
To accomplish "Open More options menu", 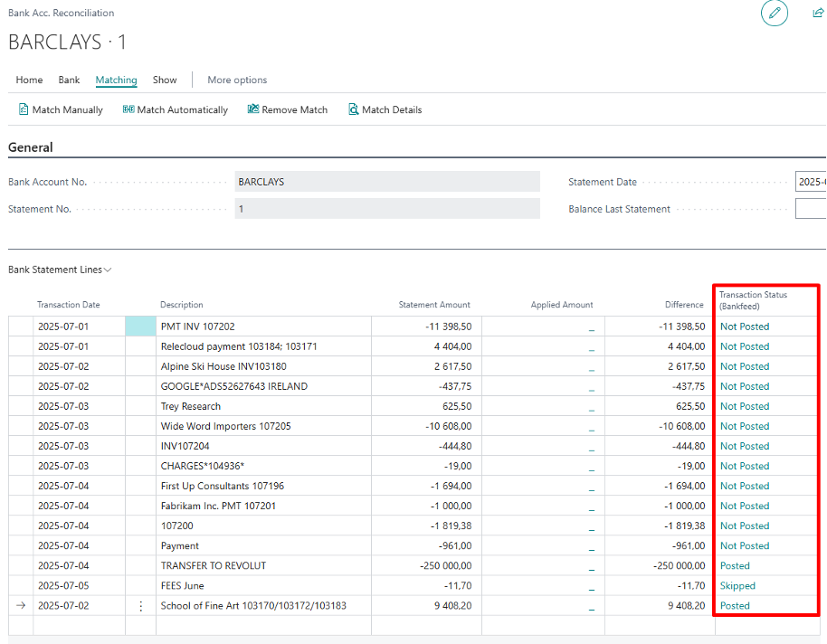I will point(237,80).
